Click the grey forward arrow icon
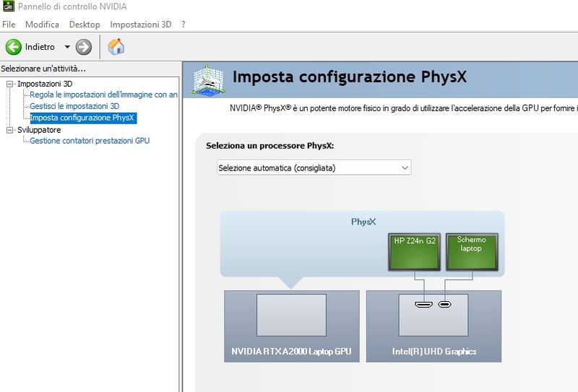The width and height of the screenshot is (578, 392). pos(84,47)
